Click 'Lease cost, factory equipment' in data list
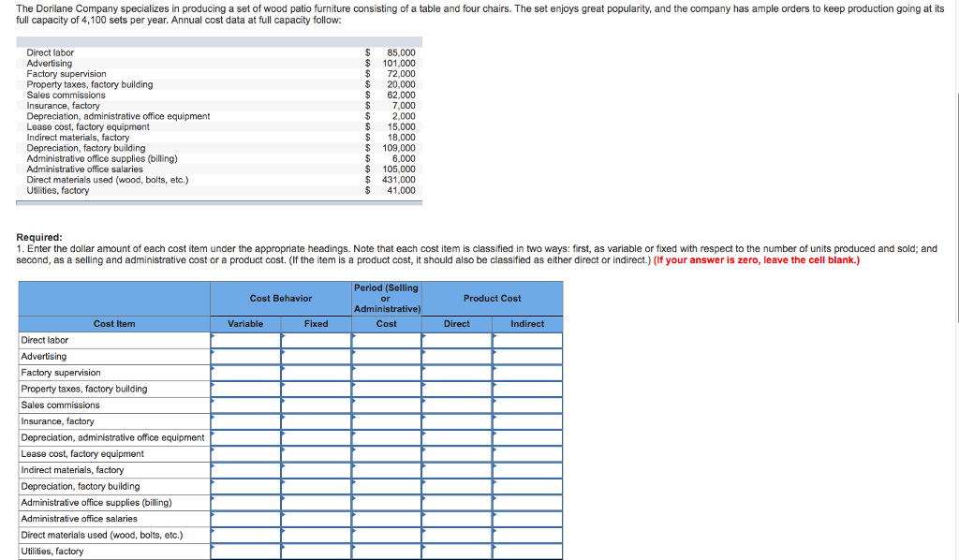 [x=88, y=126]
